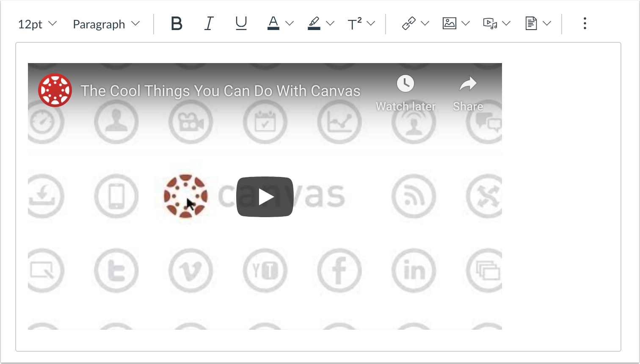Apply text color with the A icon
The image size is (640, 364).
click(x=273, y=24)
